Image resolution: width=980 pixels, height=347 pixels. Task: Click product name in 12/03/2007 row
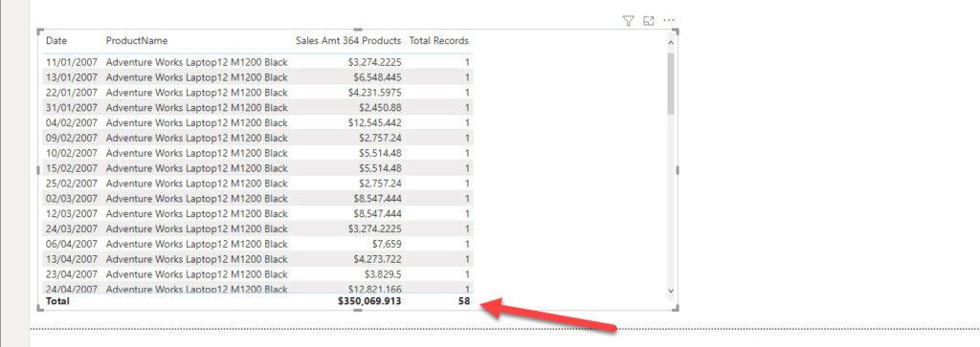(197, 213)
